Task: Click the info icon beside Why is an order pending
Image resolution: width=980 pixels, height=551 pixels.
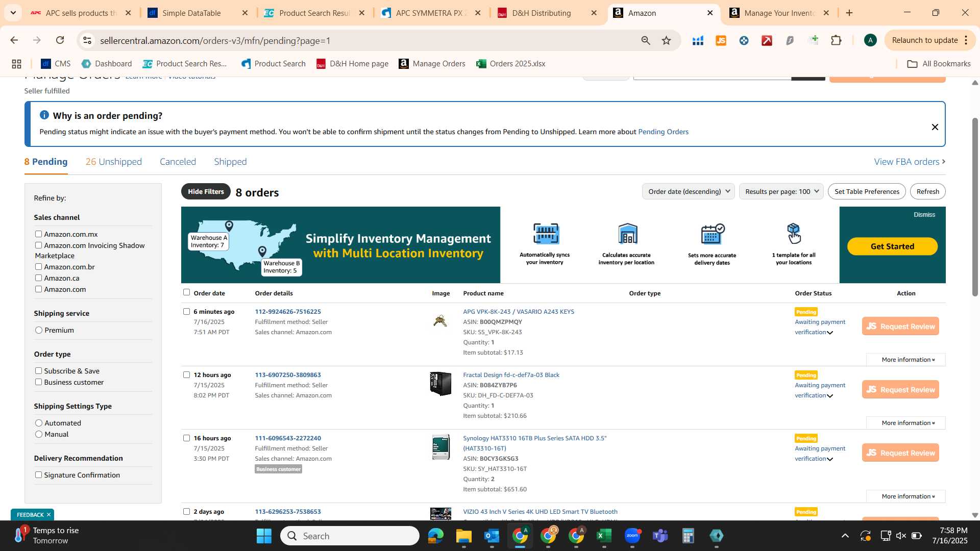Action: pos(44,115)
